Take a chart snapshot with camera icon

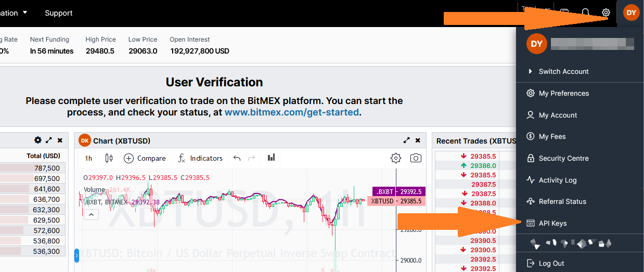point(415,158)
